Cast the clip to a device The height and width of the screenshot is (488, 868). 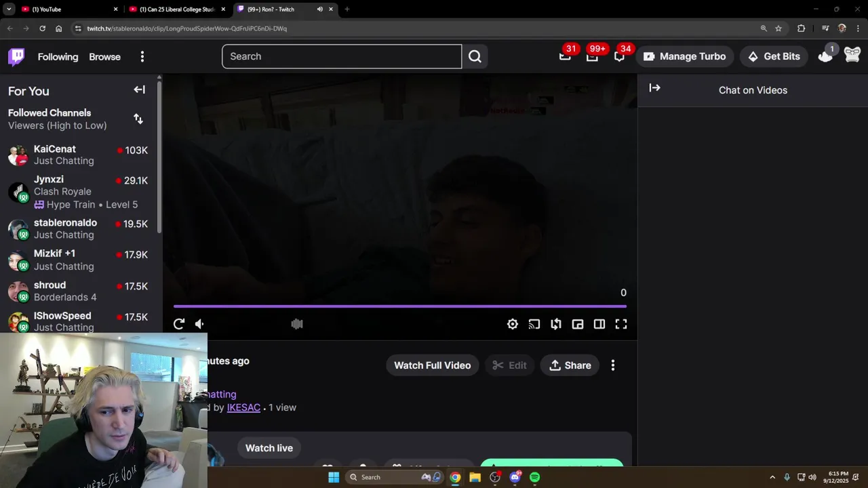(x=534, y=324)
